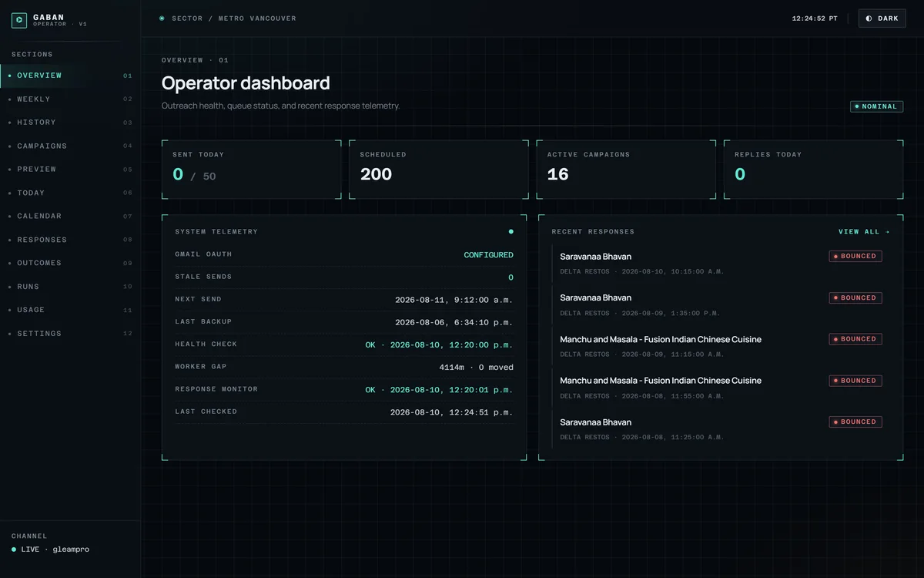The height and width of the screenshot is (578, 924).
Task: Click Bounced badge on 2026-08-08 11:55 response
Action: click(x=855, y=381)
